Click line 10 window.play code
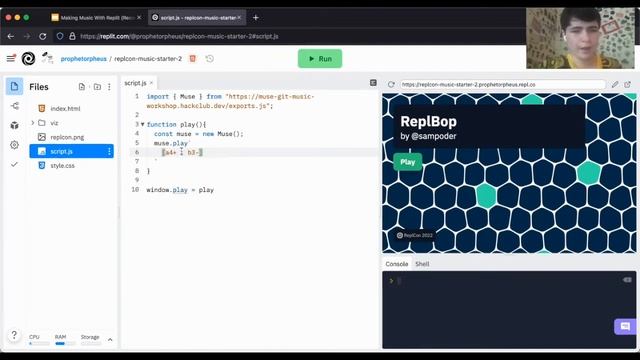Viewport: 640px width, 360px height. 180,190
